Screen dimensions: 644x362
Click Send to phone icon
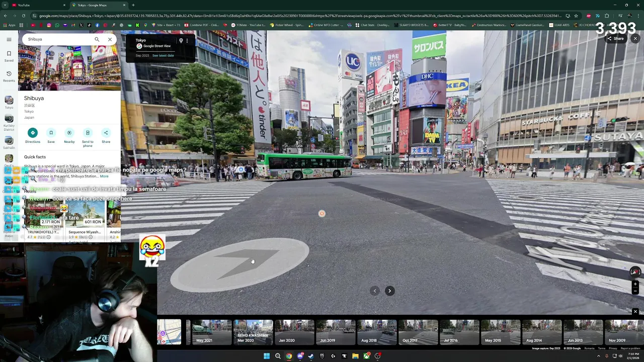click(x=88, y=133)
